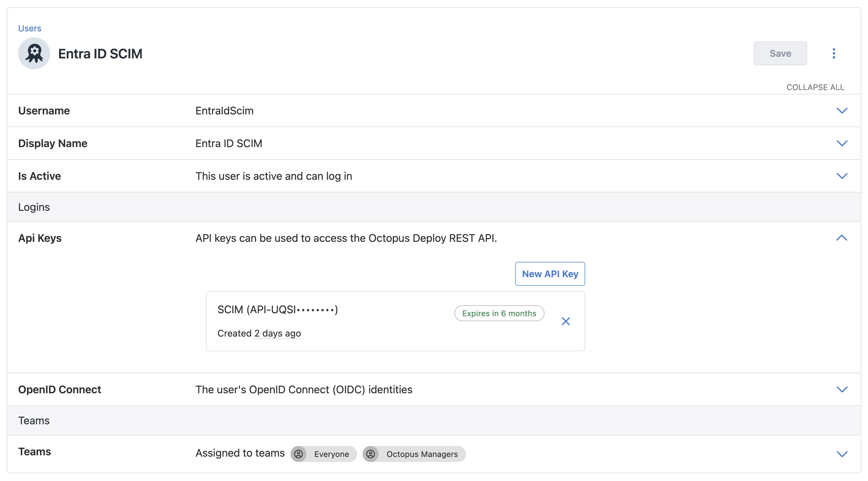Viewport: 868px width, 481px height.
Task: Click the OIDC identities description text
Action: [x=303, y=390]
